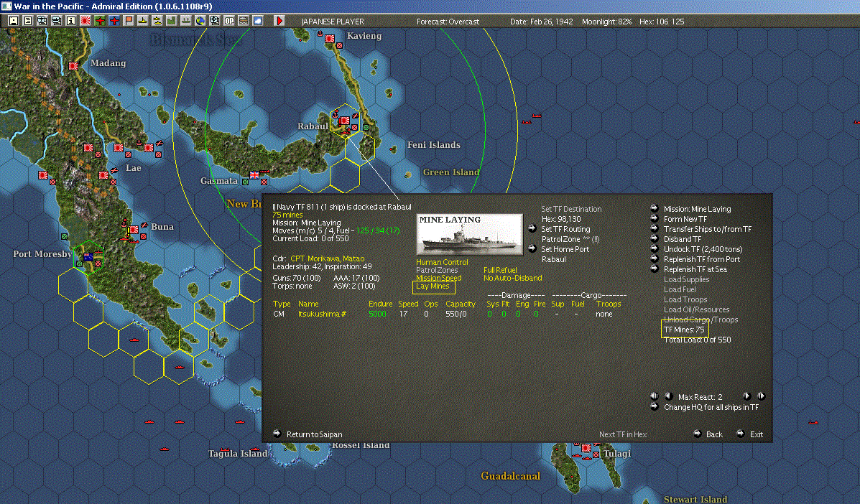
Task: Select the Kavieng base flag on map
Action: pyautogui.click(x=330, y=39)
